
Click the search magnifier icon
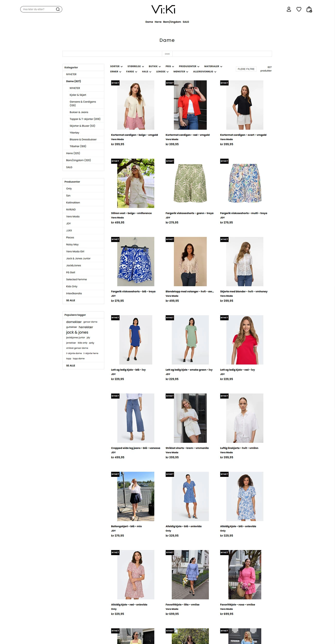58,9
